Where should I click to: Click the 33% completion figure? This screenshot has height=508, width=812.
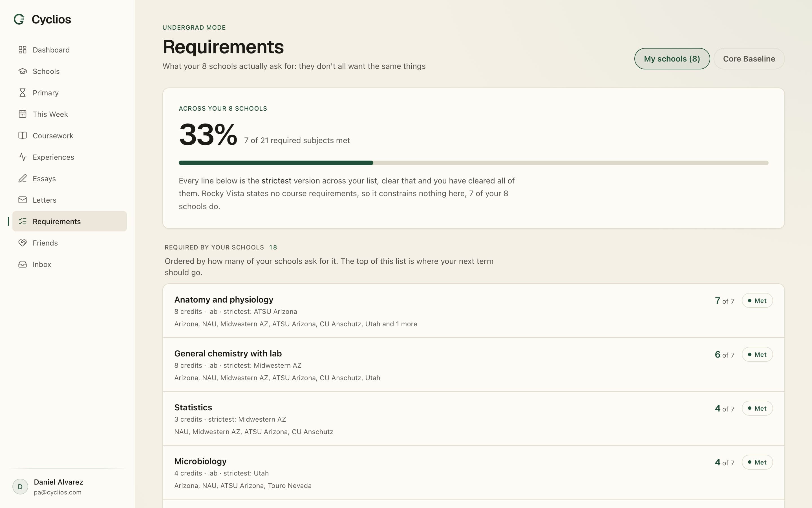(208, 134)
